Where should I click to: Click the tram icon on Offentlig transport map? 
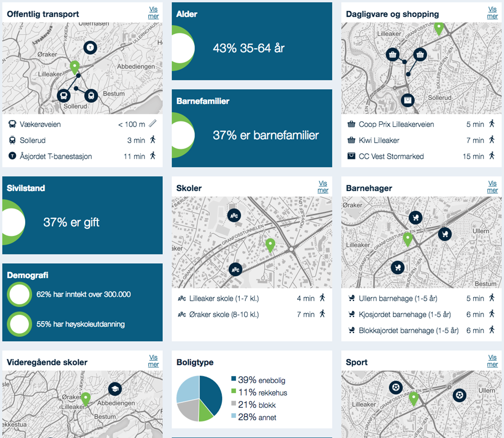(x=91, y=95)
